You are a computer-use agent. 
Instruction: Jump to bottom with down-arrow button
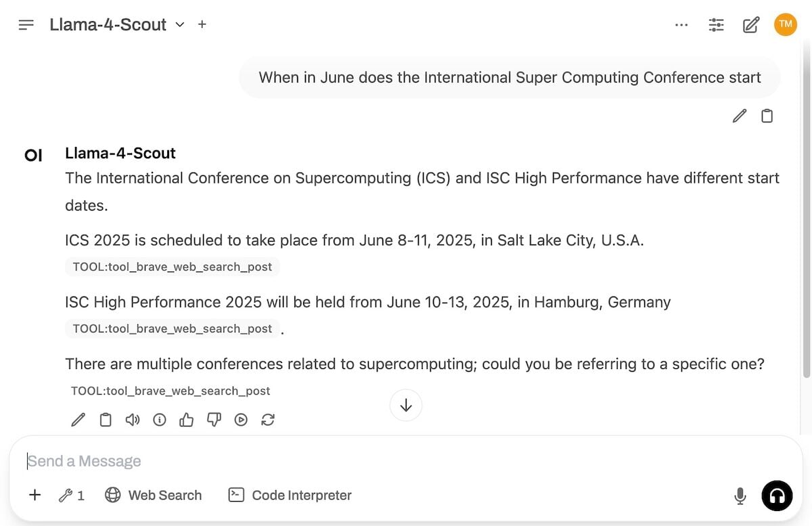pos(406,406)
